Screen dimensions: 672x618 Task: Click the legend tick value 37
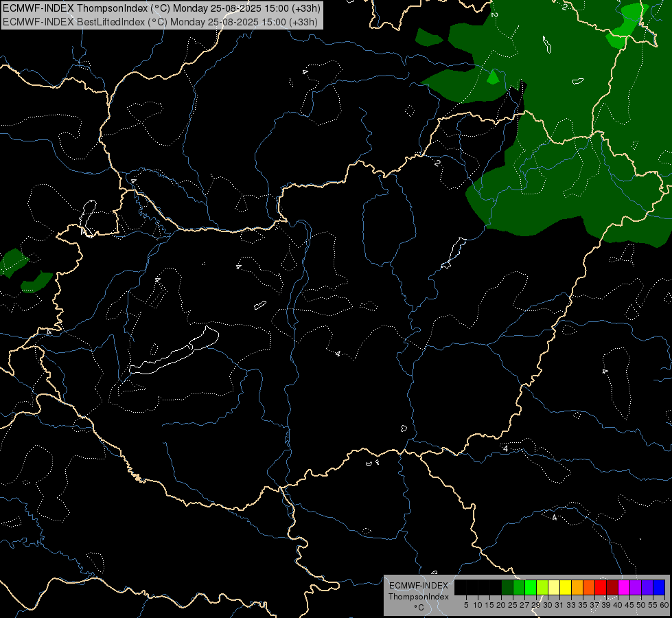point(594,605)
